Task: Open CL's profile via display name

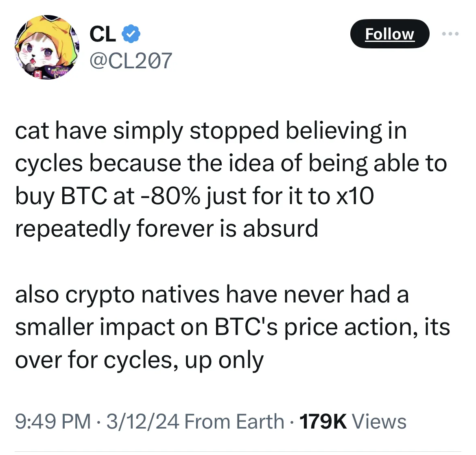Action: point(103,33)
